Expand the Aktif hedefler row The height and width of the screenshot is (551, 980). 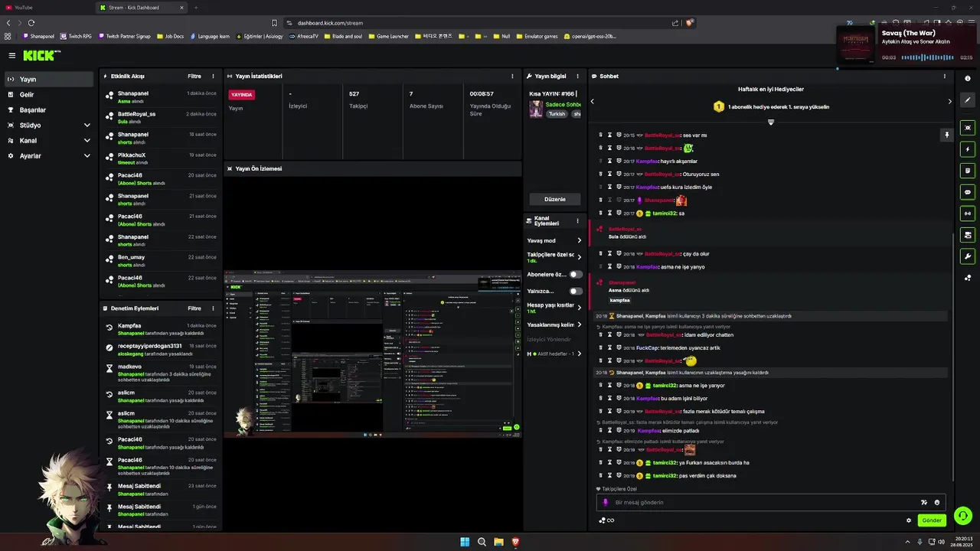tap(554, 354)
